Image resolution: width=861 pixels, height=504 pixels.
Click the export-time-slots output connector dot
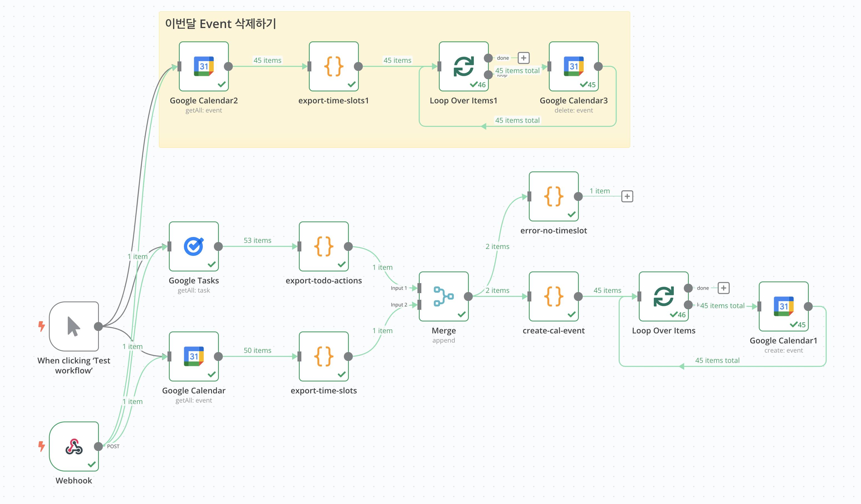348,357
